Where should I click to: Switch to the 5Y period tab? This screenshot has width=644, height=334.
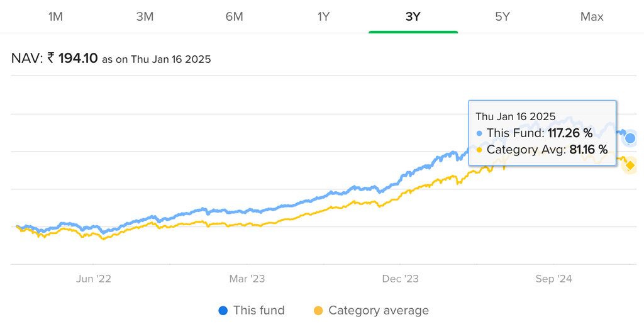[502, 17]
